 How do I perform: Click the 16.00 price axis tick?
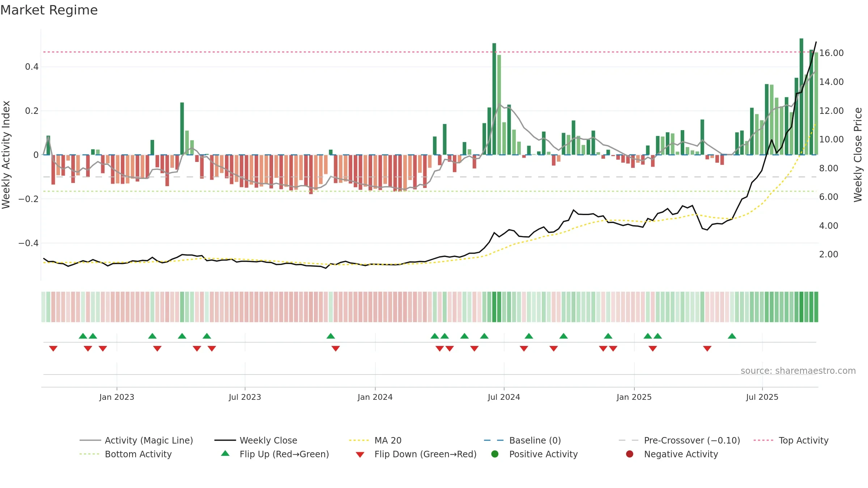pyautogui.click(x=831, y=53)
